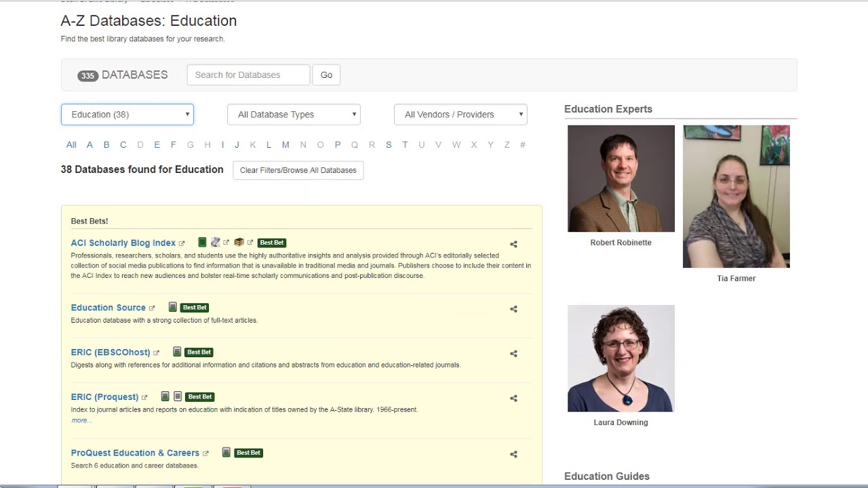The width and height of the screenshot is (868, 488).
Task: Open ProQuest Education & Careers link
Action: click(135, 453)
